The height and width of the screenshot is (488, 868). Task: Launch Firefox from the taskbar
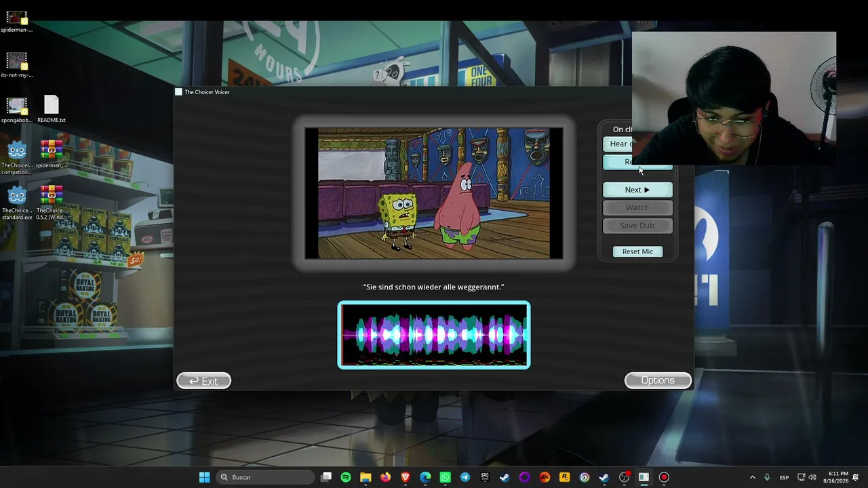click(x=386, y=477)
